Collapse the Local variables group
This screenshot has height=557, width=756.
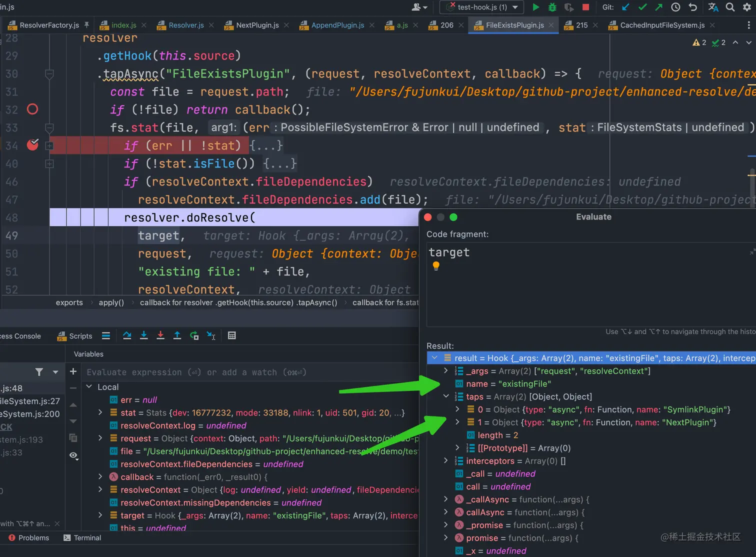click(x=89, y=387)
